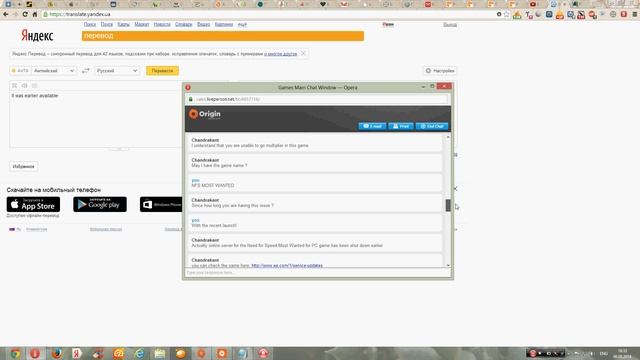Open the ea.com service-updates link in chat

pyautogui.click(x=287, y=265)
